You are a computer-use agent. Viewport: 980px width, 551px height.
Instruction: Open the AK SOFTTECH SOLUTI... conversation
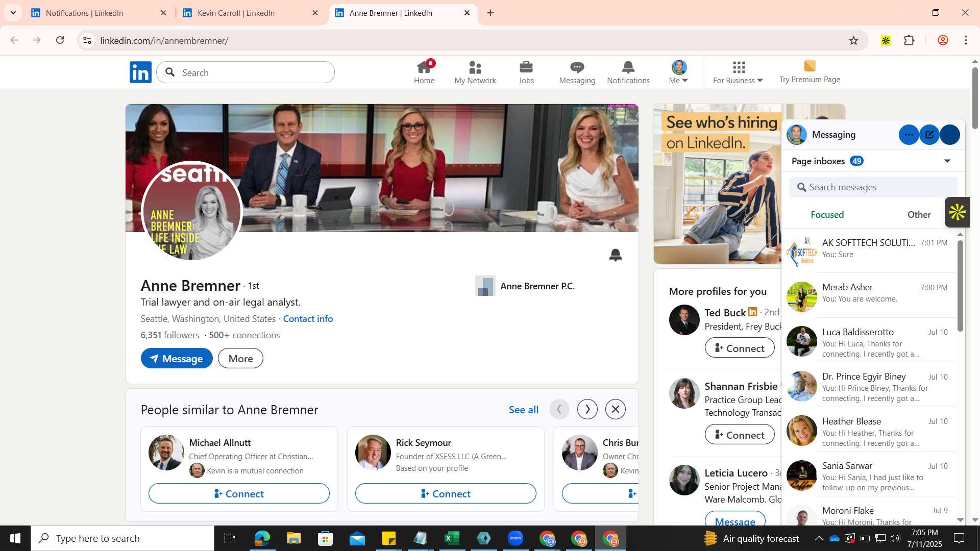(x=868, y=251)
